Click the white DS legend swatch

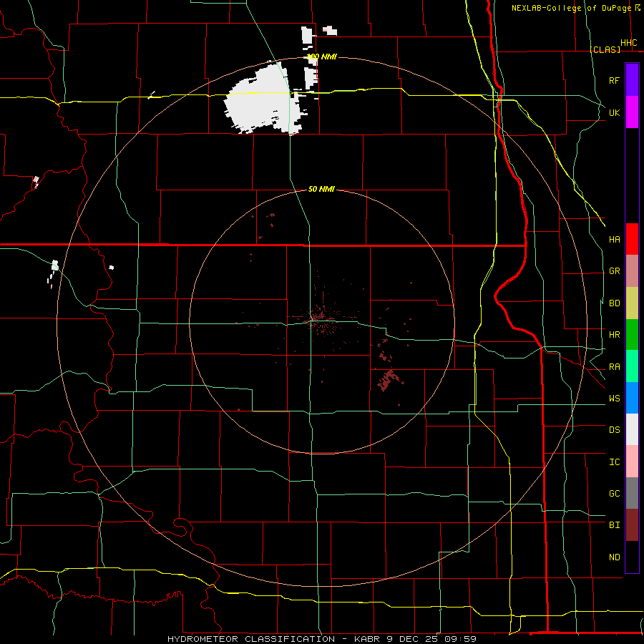(632, 429)
